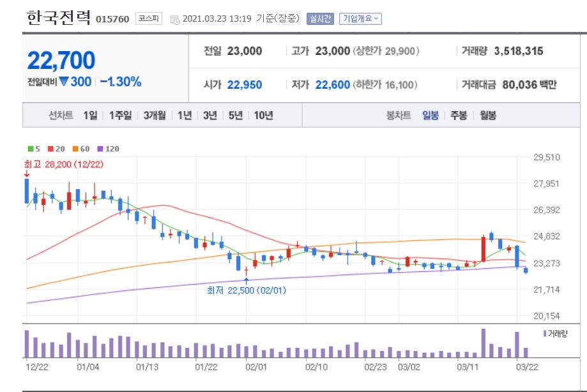
Task: Click the calendar icon beside the date
Action: 175,20
